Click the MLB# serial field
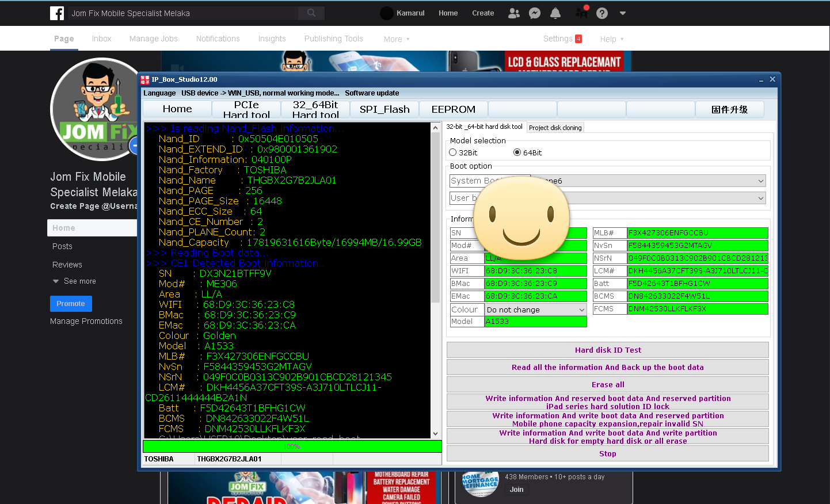This screenshot has width=830, height=504. (698, 233)
